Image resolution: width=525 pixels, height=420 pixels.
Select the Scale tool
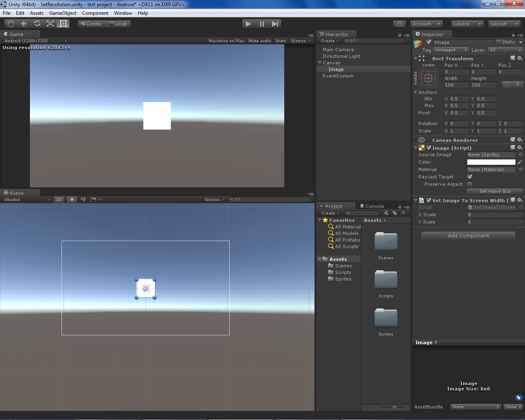[50, 23]
